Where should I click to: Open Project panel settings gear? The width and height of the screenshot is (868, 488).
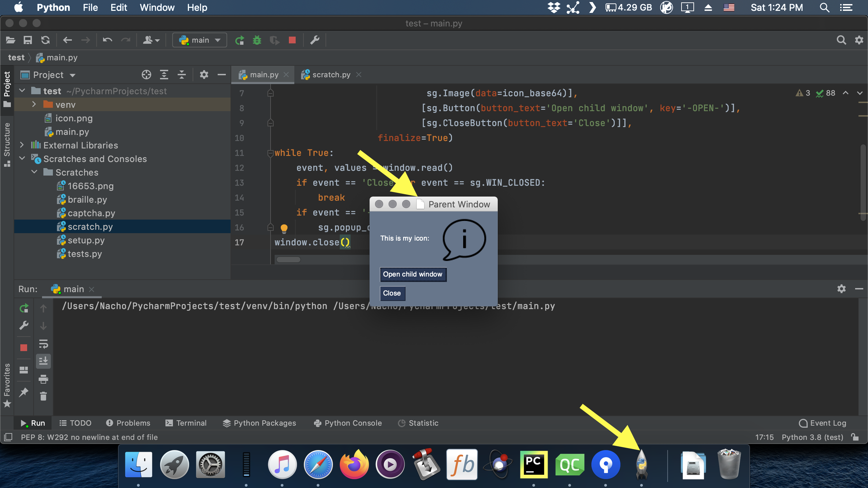pos(204,75)
